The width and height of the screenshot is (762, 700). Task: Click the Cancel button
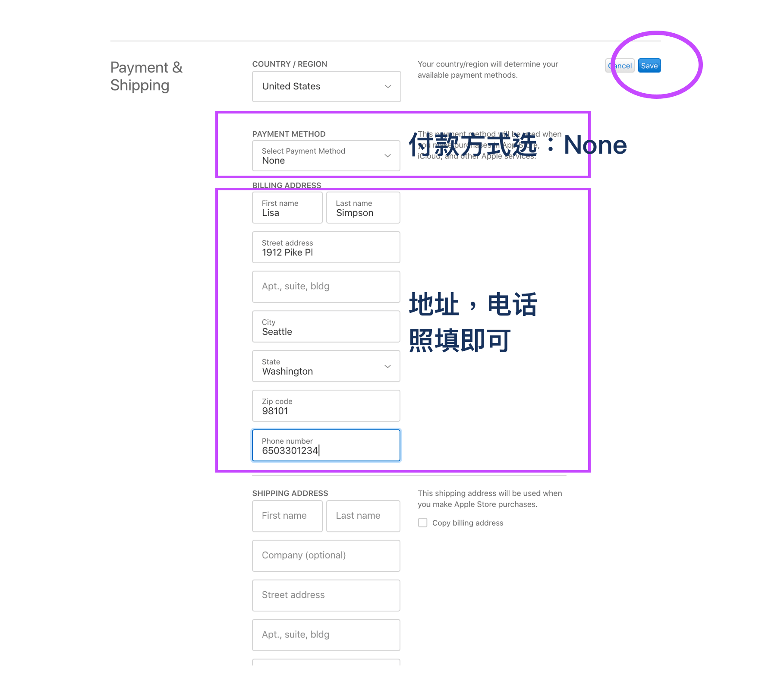tap(620, 66)
